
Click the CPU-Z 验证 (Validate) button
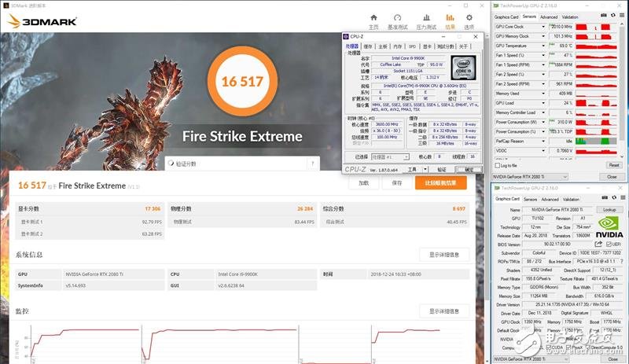tap(442, 169)
